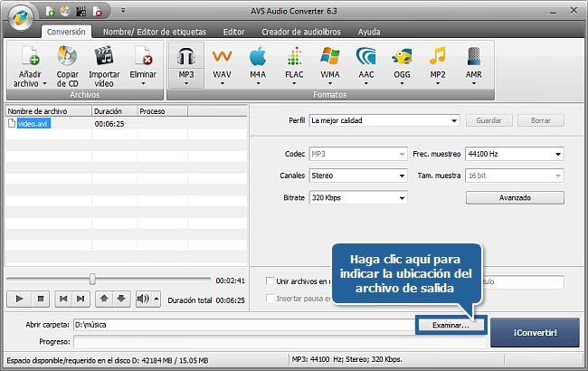The width and height of the screenshot is (588, 371).
Task: Expand the Bitrate 320 Kbps dropdown
Action: coord(356,197)
